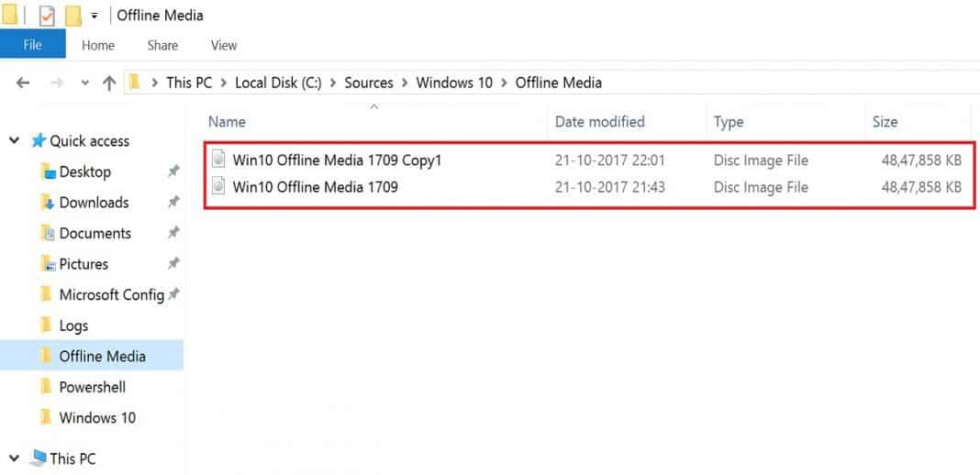
Task: Open Documents in Quick access
Action: click(95, 234)
